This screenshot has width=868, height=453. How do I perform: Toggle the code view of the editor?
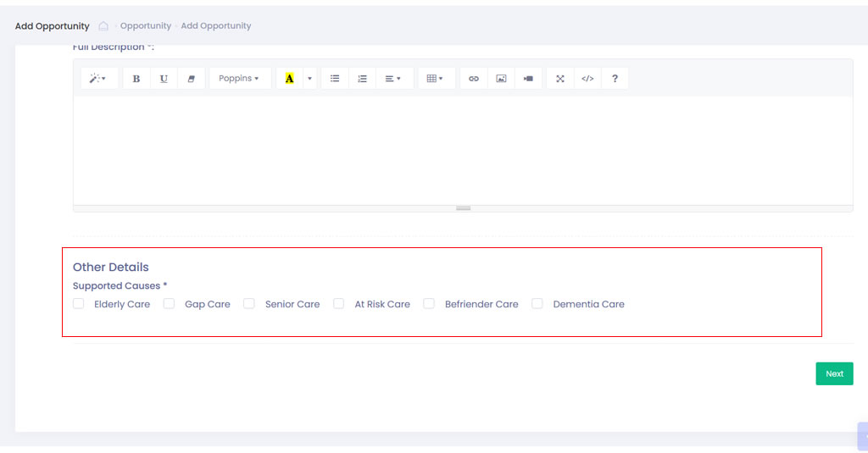tap(587, 79)
